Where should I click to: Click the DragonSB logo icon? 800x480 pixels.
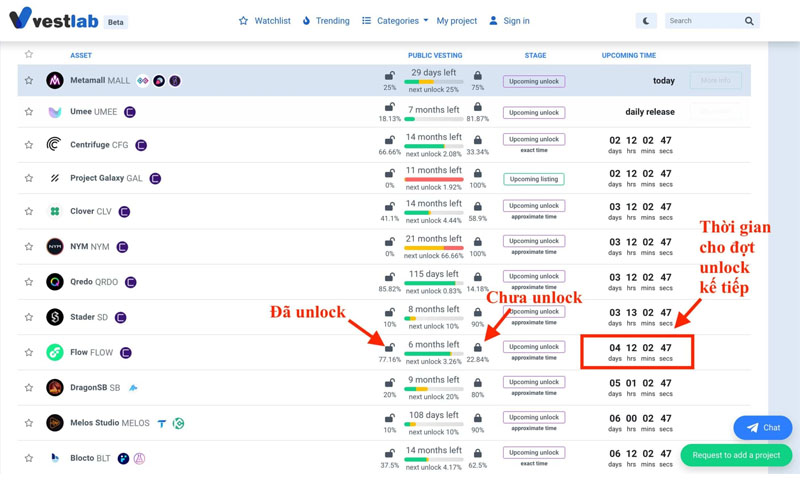click(55, 387)
